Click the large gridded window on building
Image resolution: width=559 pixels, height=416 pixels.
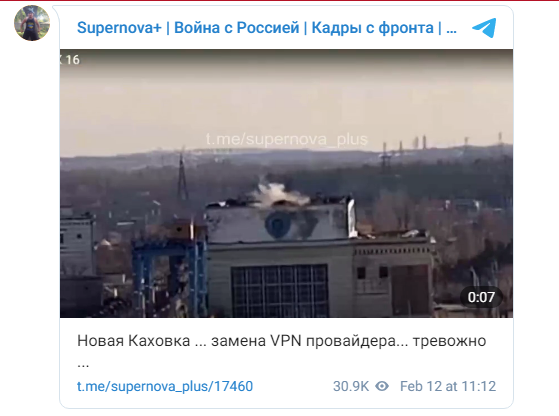coord(280,291)
